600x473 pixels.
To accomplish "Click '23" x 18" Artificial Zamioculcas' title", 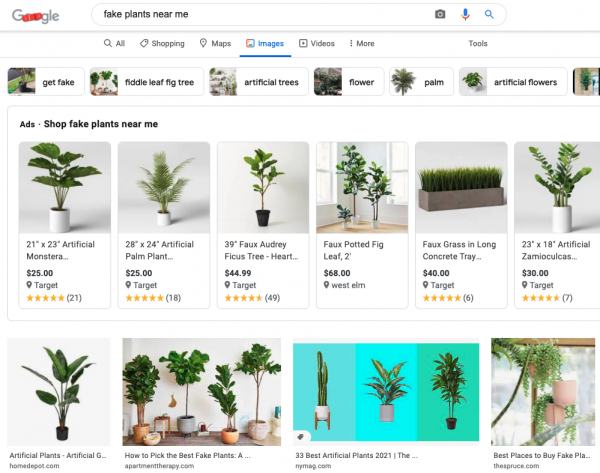I will 556,250.
